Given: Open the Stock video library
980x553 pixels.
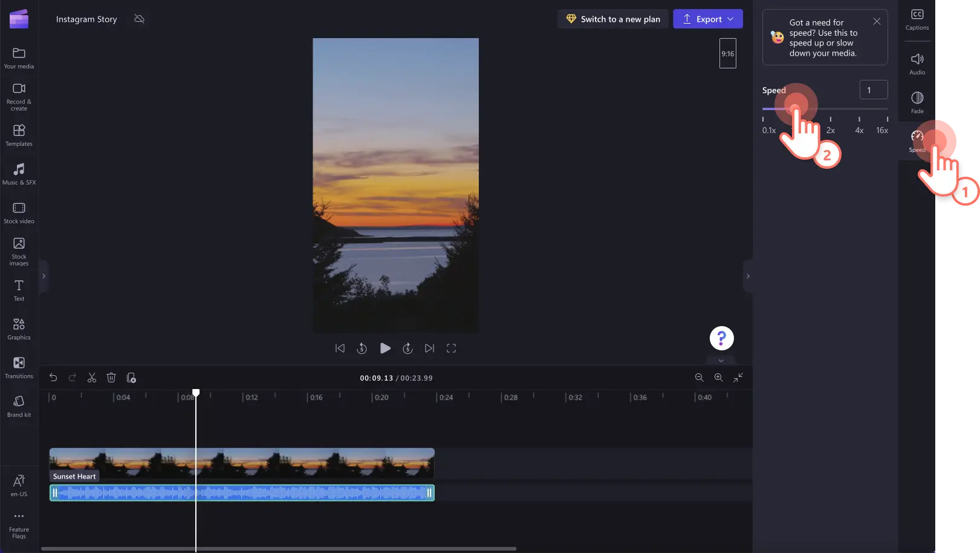Looking at the screenshot, I should (x=19, y=213).
